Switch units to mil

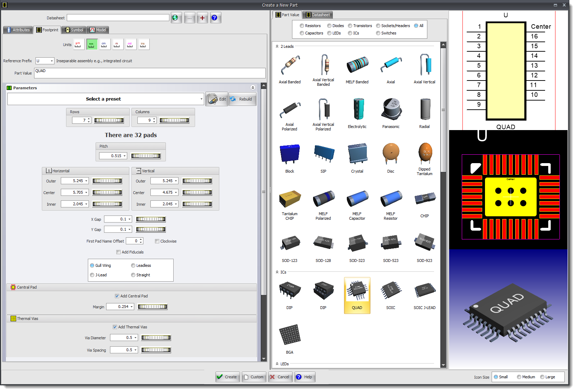point(130,44)
